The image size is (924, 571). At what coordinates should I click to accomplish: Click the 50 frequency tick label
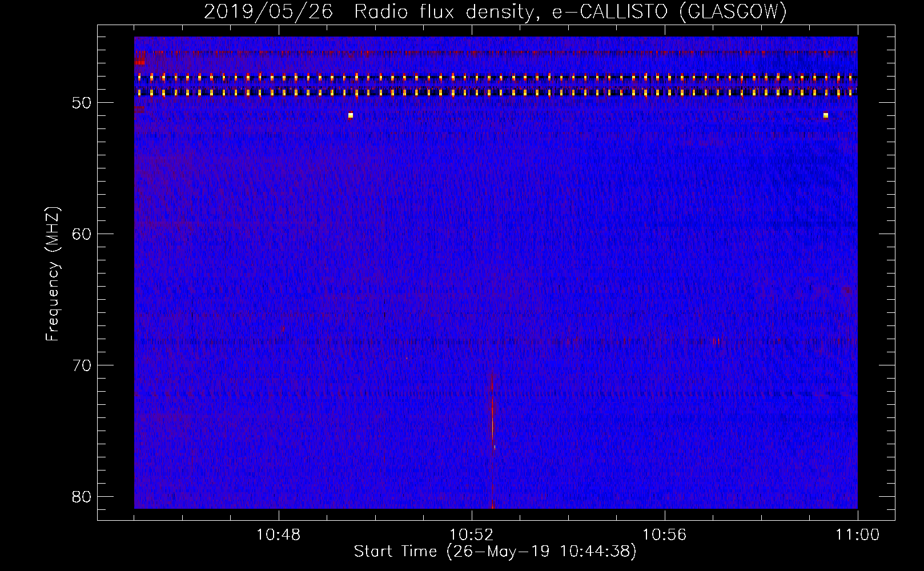click(82, 103)
